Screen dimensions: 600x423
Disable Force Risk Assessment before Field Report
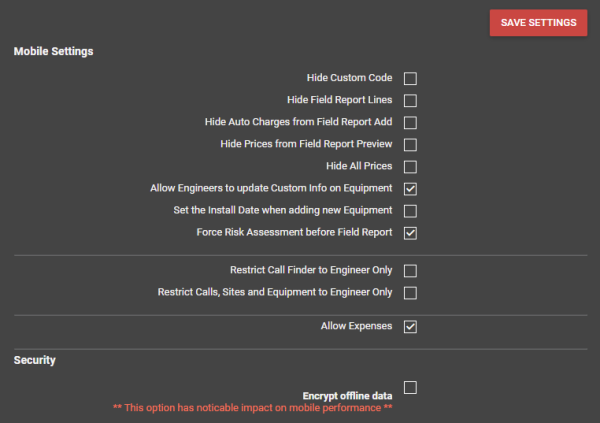point(410,233)
